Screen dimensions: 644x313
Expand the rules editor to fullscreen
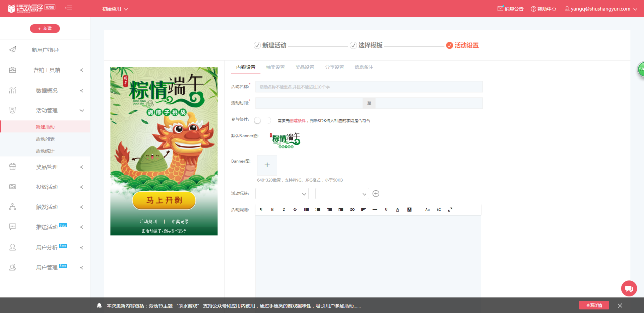(x=449, y=209)
